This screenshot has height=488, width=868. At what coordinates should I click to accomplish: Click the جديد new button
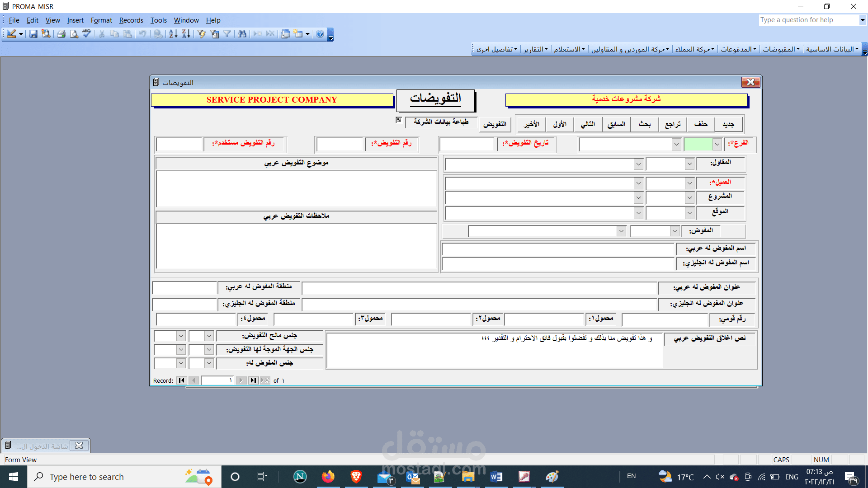728,124
